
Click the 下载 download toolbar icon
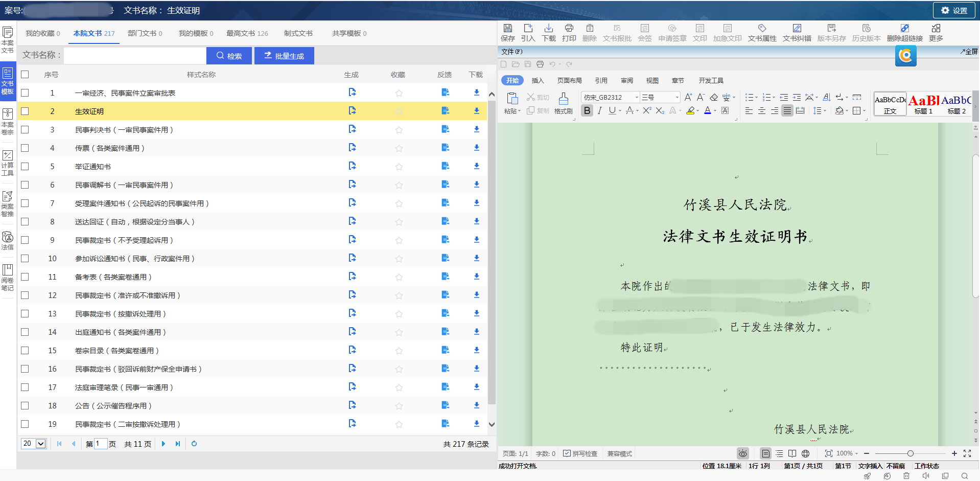tap(548, 32)
